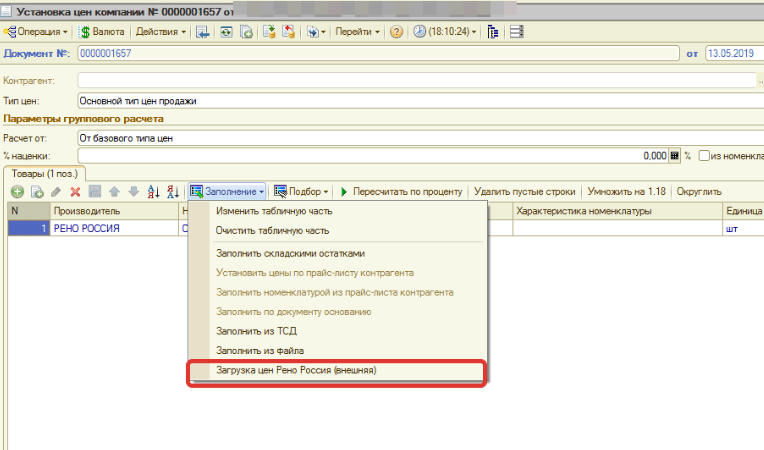Screen dimensions: 764x450
Task: Click the Расчет от field
Action: [421, 138]
